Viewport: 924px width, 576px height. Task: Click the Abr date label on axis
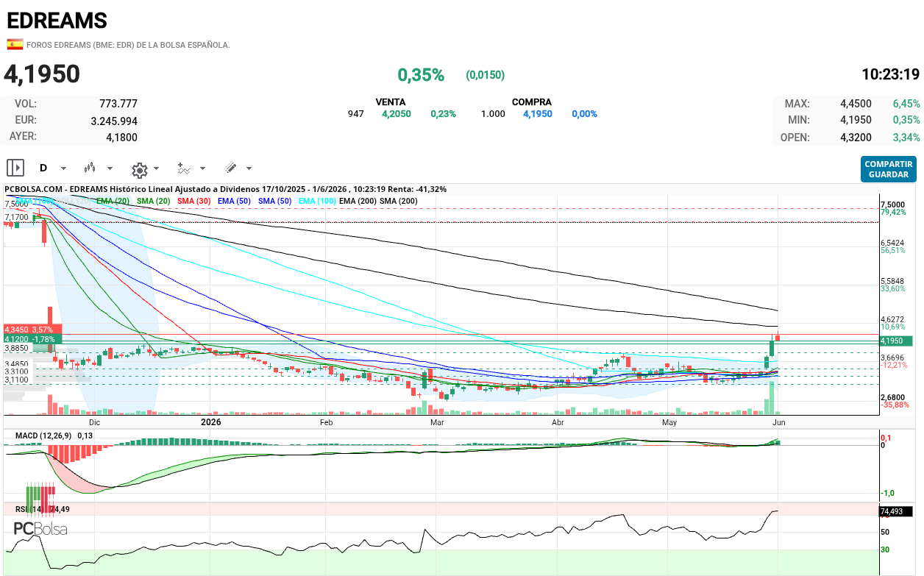(x=558, y=423)
